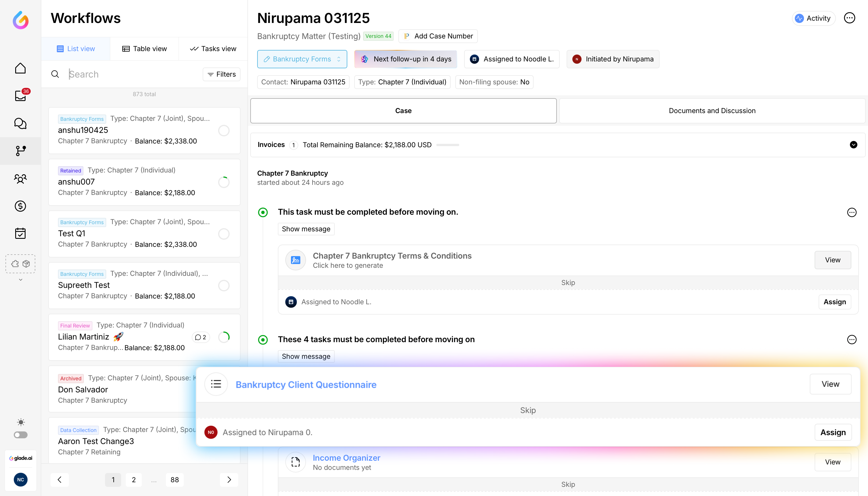Open the contacts people icon
The height and width of the screenshot is (496, 868).
click(x=20, y=179)
